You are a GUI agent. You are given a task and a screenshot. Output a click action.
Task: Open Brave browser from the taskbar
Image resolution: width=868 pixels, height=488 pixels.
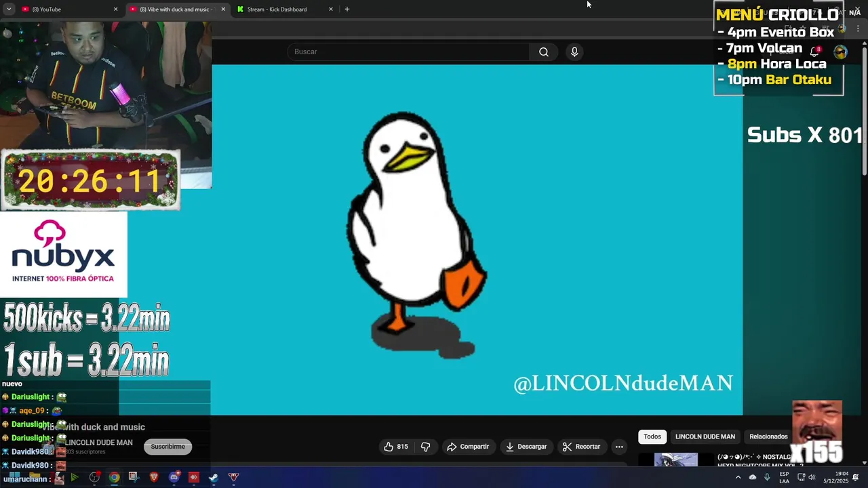click(154, 478)
